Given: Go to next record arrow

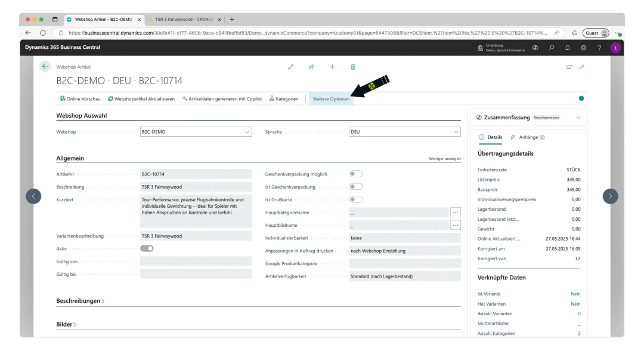Looking at the screenshot, I should point(611,196).
